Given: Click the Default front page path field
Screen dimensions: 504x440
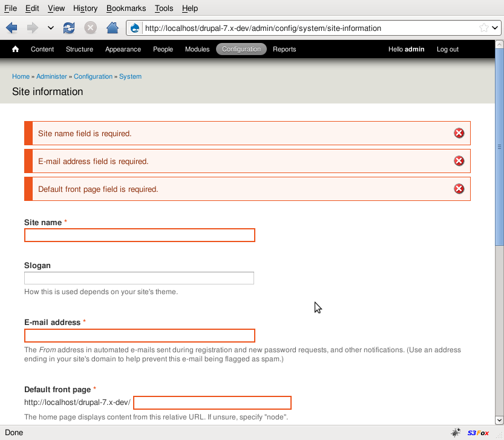Looking at the screenshot, I should pos(212,403).
